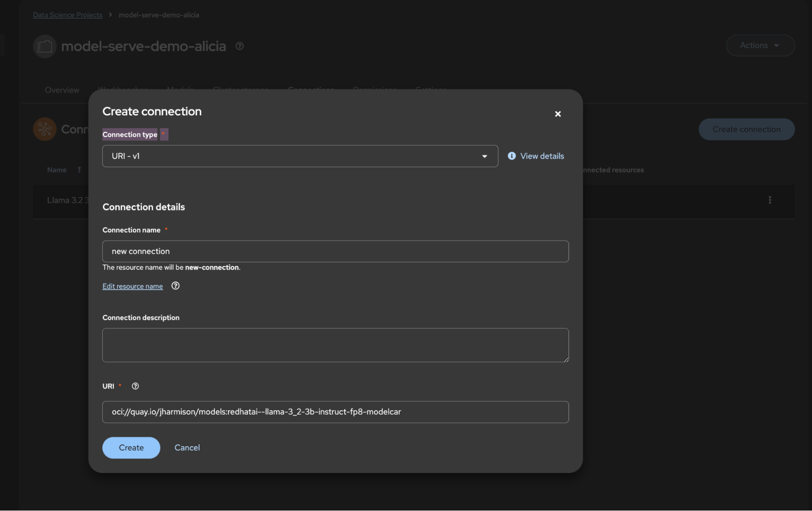Click caret arrow in URI - v1 selector
Viewport: 812px width, 511px height.
pos(485,156)
